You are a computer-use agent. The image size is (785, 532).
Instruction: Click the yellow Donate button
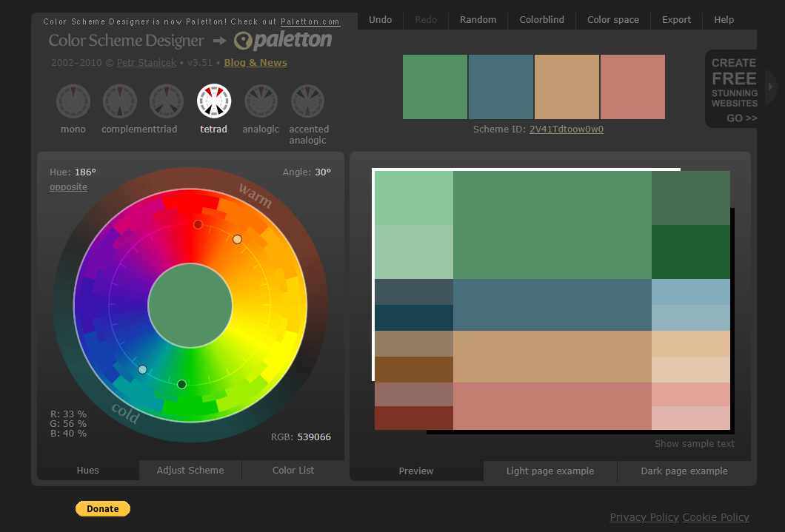pos(102,508)
